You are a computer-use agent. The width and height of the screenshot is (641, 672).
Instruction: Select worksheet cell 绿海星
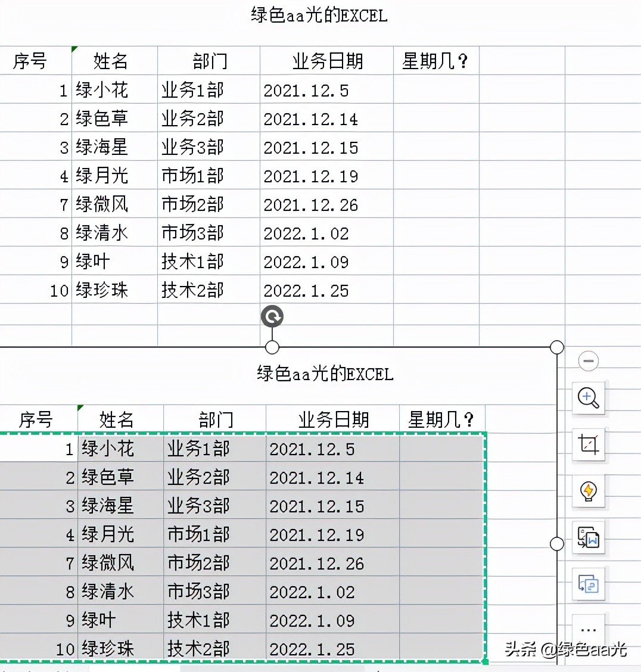coord(114,147)
